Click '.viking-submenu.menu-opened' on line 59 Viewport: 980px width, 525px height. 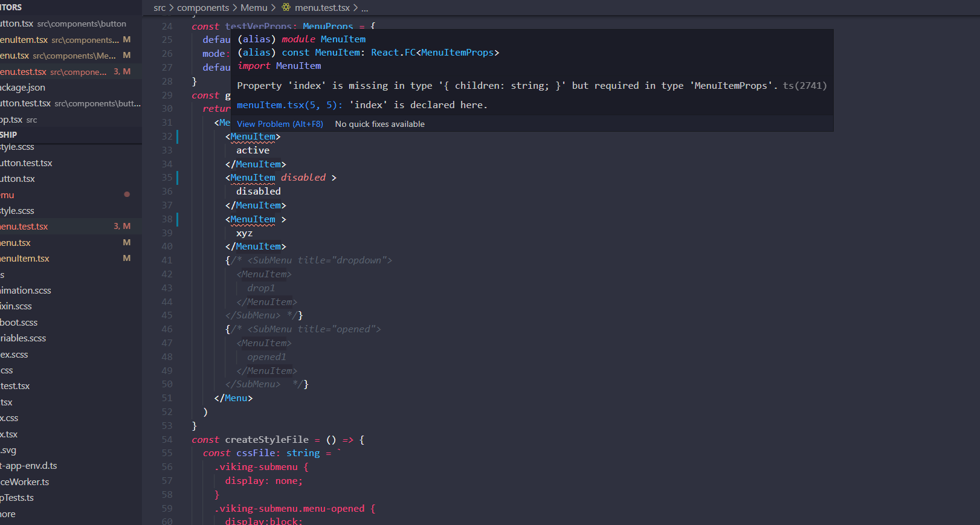click(x=289, y=509)
